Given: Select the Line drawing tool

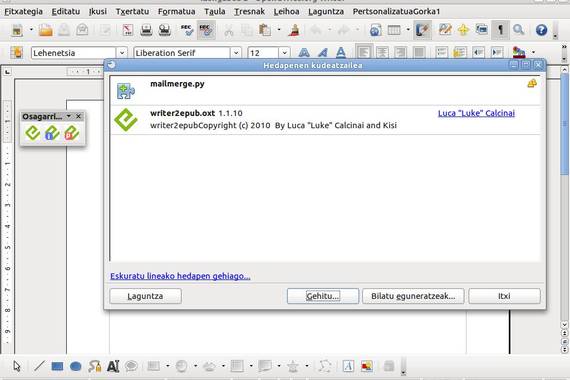Looking at the screenshot, I should pos(39,366).
